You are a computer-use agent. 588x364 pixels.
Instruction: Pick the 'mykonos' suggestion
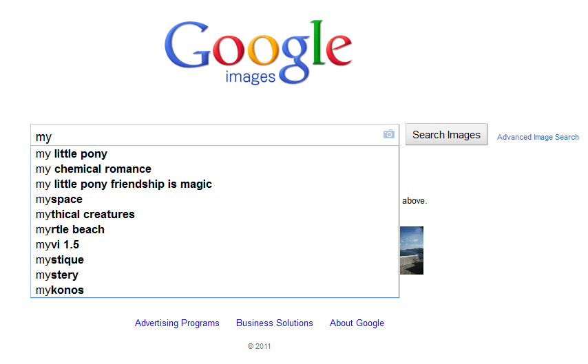tap(60, 290)
